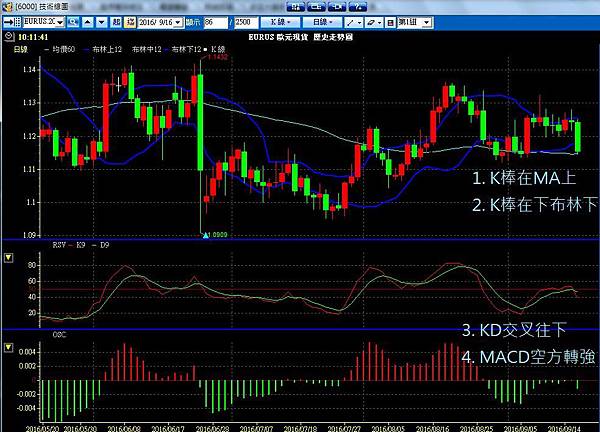This screenshot has height=432, width=600.
Task: Collapse the OSC indicator pane triangle
Action: (x=8, y=347)
